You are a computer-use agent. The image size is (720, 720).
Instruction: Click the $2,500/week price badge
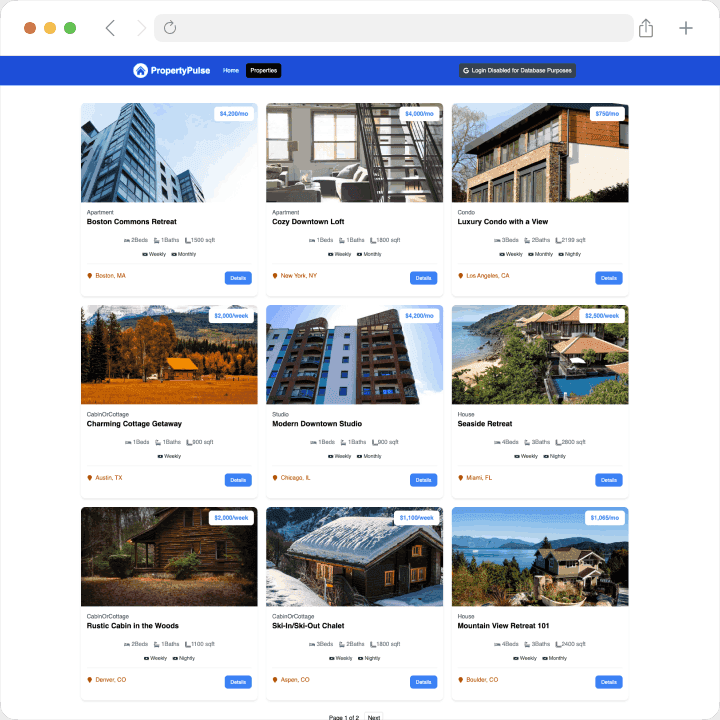coord(602,315)
